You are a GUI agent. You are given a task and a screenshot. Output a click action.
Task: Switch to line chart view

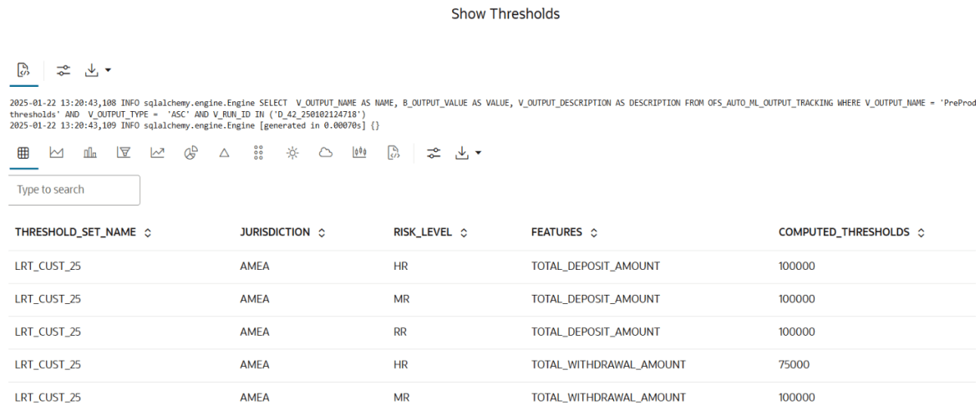(x=157, y=153)
